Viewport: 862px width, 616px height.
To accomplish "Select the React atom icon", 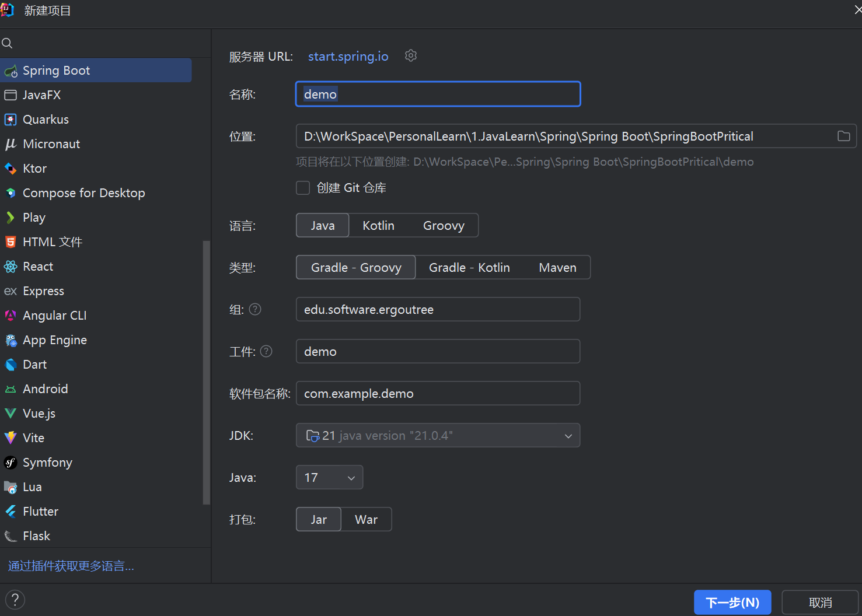I will tap(11, 267).
